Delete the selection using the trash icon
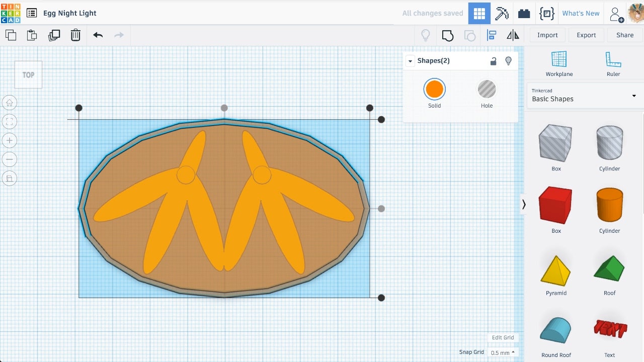The width and height of the screenshot is (644, 362). point(75,35)
